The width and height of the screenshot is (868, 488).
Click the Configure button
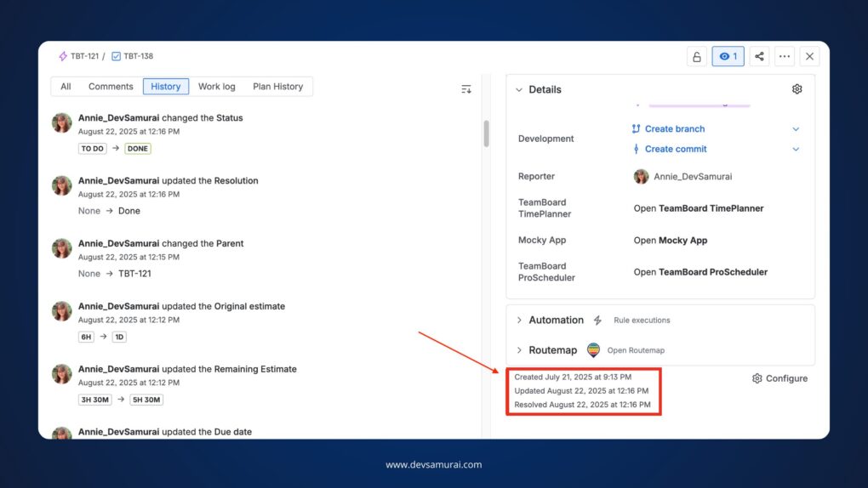(779, 378)
